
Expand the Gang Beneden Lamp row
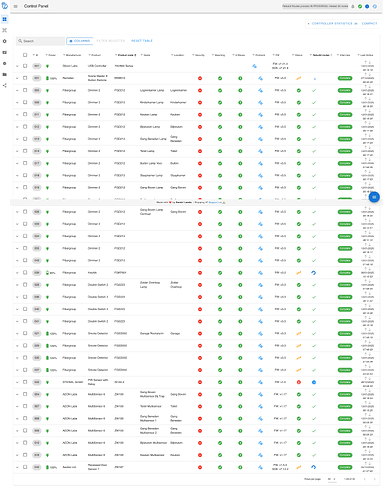(x=17, y=139)
